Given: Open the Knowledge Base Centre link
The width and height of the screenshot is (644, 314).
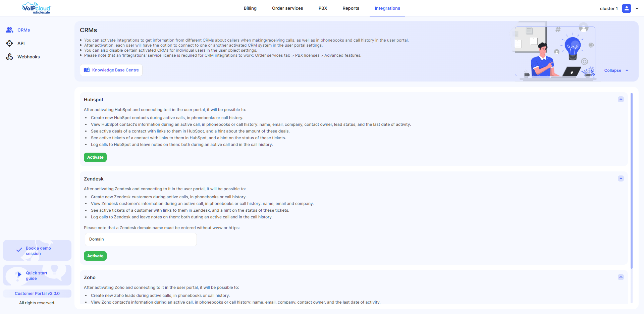Looking at the screenshot, I should [111, 70].
